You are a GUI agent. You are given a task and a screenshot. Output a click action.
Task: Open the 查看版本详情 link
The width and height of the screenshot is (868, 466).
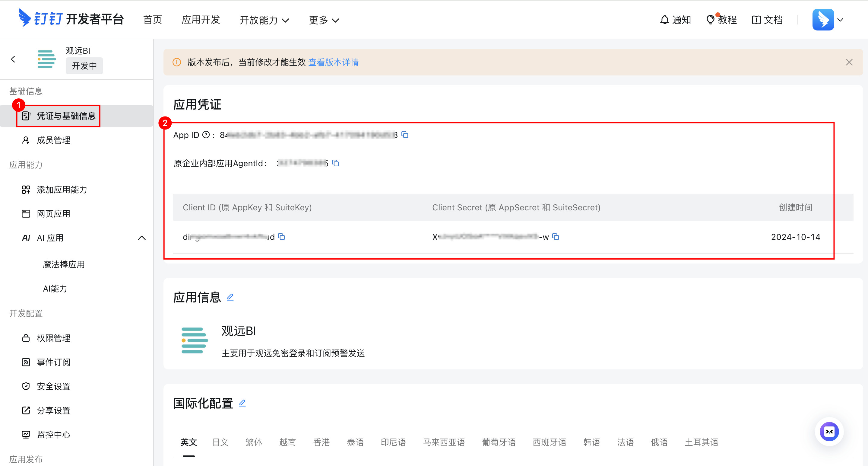(x=333, y=62)
